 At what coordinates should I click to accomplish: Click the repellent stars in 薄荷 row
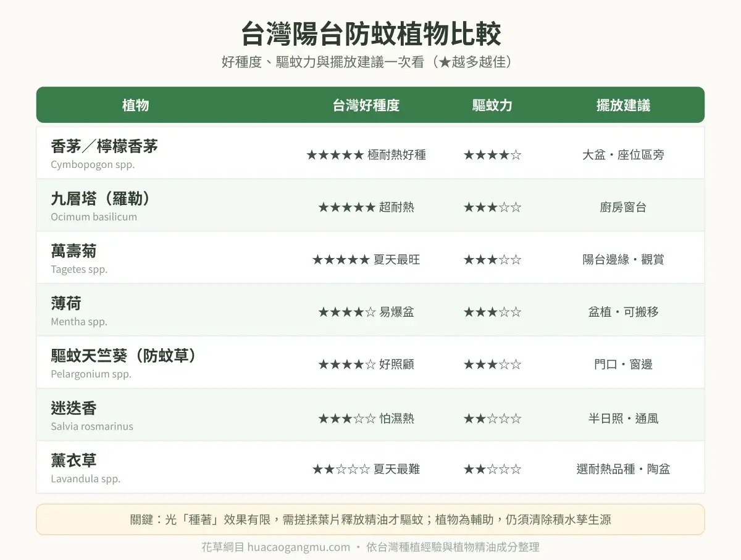coord(492,312)
